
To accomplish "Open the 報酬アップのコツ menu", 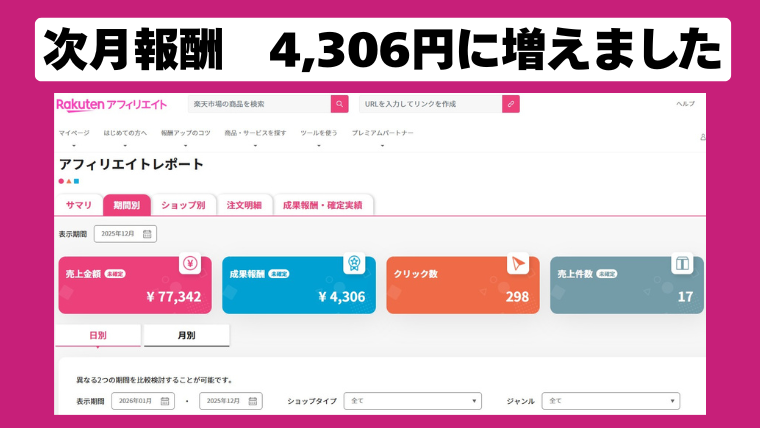I will pyautogui.click(x=185, y=133).
